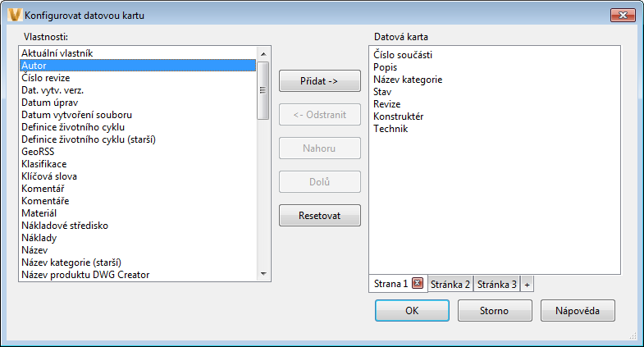The height and width of the screenshot is (347, 644).
Task: Add a new page with plus tab
Action: click(x=527, y=284)
